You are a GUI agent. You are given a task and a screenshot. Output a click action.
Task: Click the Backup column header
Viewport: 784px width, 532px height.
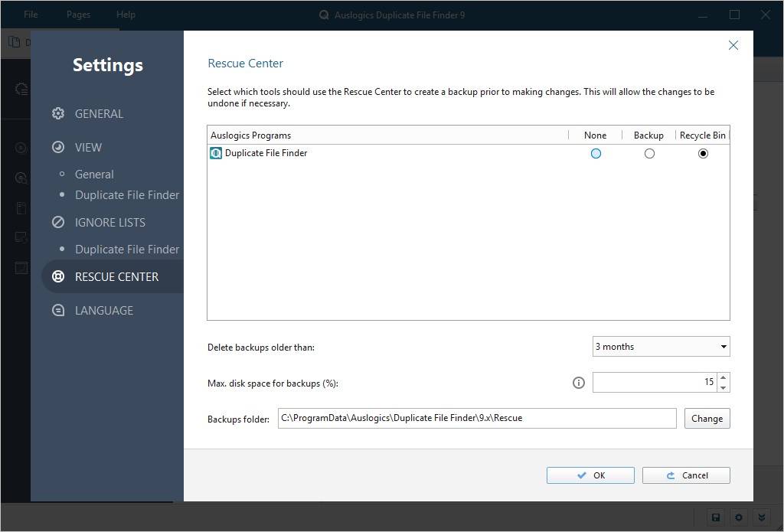[648, 135]
